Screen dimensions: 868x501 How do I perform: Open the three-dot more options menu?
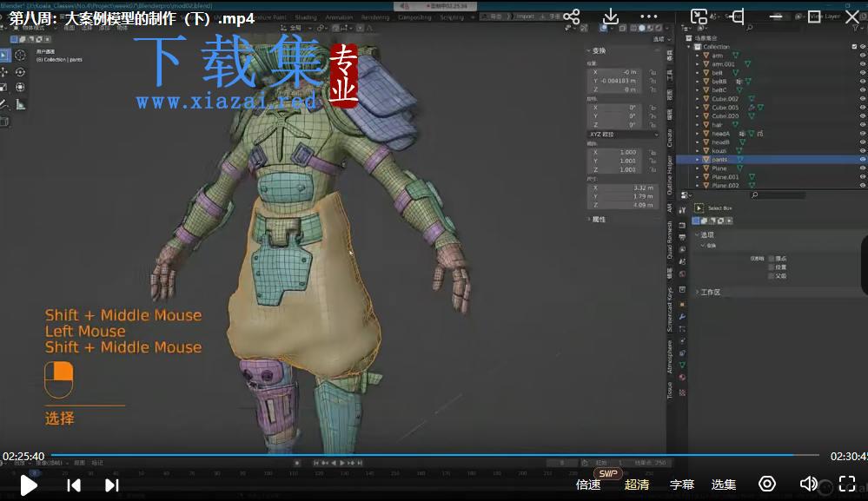click(x=649, y=16)
